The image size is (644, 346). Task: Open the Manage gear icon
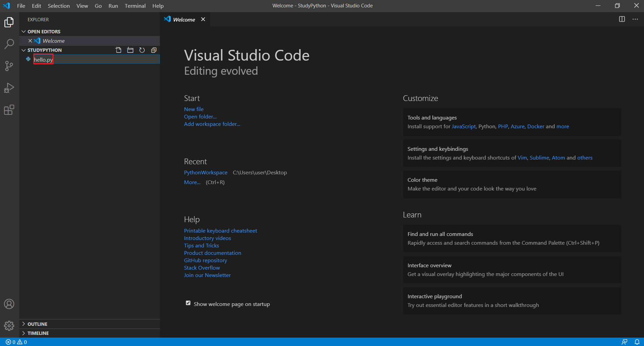pyautogui.click(x=9, y=325)
